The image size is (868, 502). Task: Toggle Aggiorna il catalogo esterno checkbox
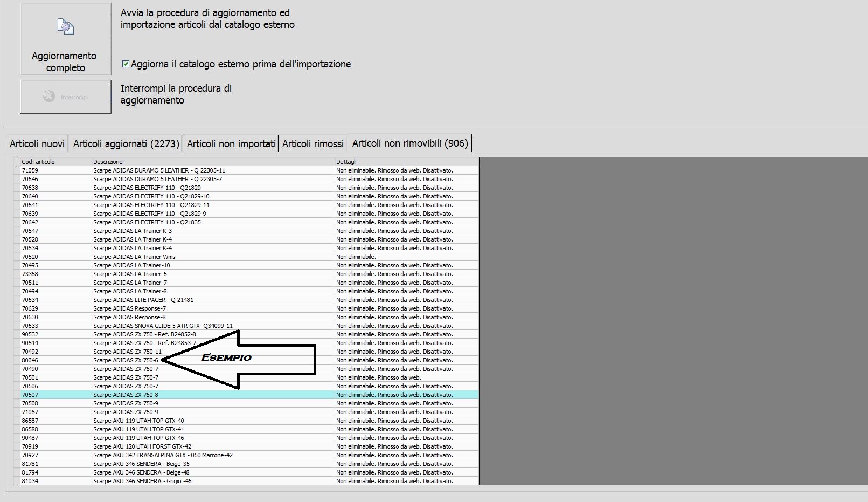[x=126, y=64]
